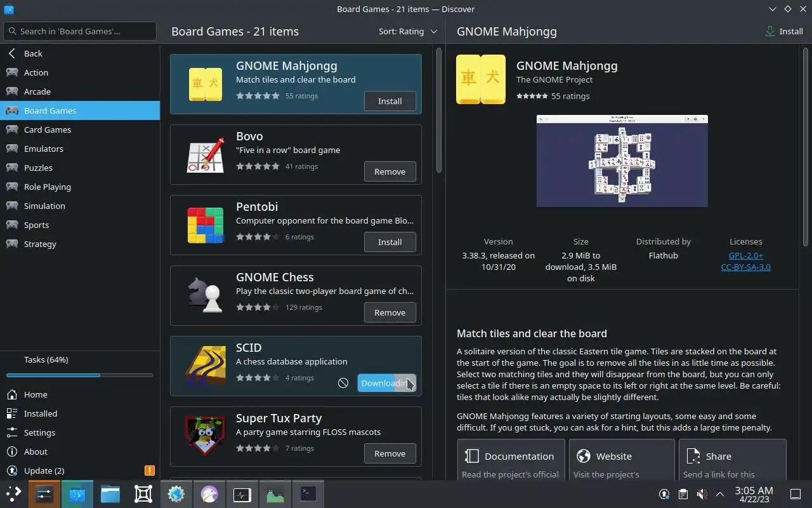
Task: Open the Mahjongg screenshot thumbnail
Action: [x=622, y=161]
